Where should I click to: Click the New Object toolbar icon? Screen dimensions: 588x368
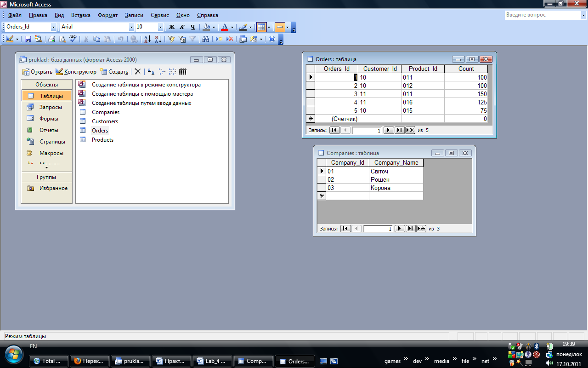[254, 40]
